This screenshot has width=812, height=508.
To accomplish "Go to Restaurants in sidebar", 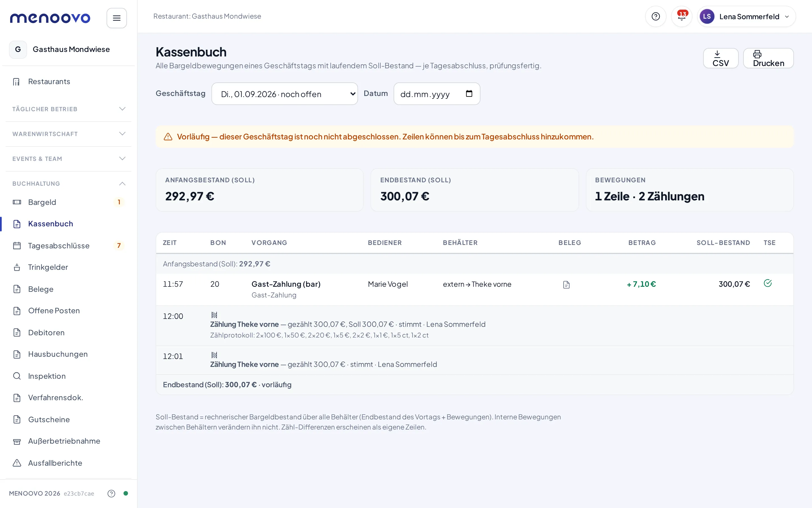I will tap(69, 82).
